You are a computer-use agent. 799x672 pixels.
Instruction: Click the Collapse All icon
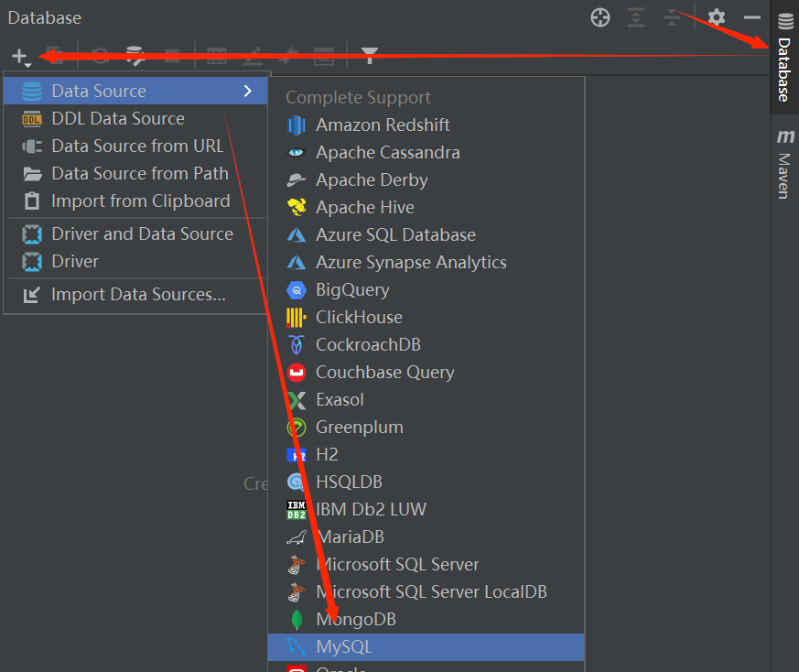point(672,17)
